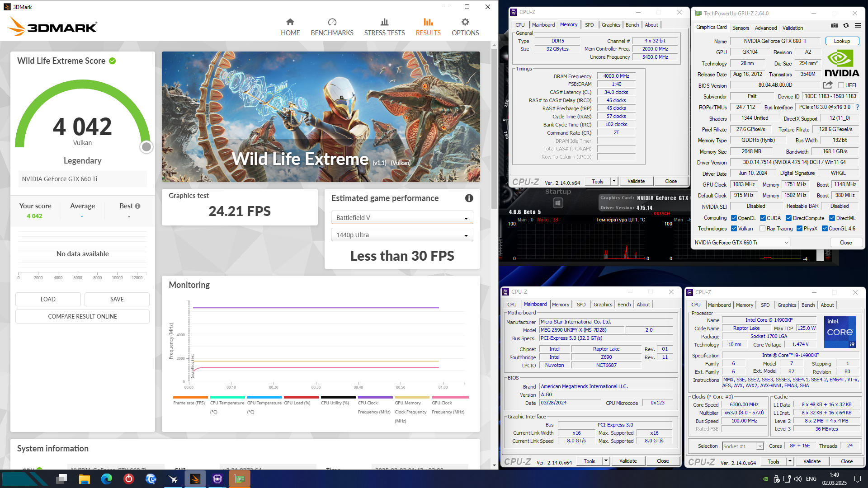Viewport: 868px width, 488px height.
Task: Click the Wild Life Extreme banner image
Action: pos(321,117)
